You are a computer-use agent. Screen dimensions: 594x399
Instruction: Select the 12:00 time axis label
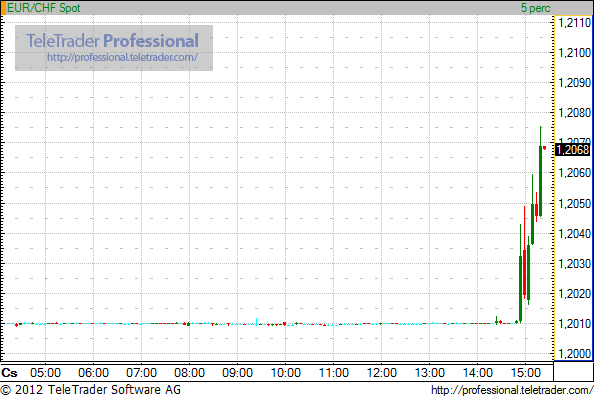(381, 373)
